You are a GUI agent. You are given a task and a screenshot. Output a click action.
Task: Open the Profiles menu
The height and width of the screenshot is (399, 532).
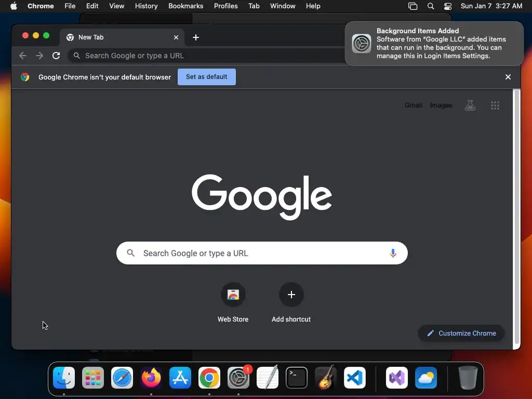coord(225,6)
